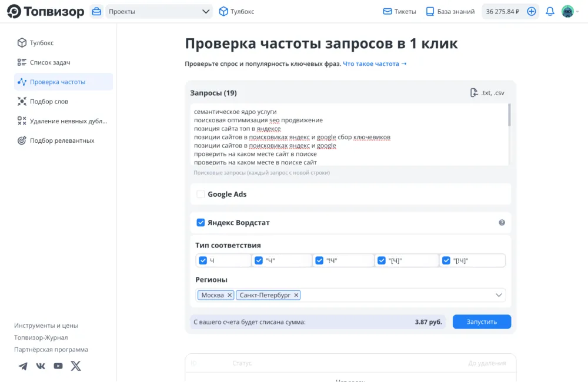Toggle the "Ч" match type checkbox
The width and height of the screenshot is (588, 382).
click(x=259, y=260)
